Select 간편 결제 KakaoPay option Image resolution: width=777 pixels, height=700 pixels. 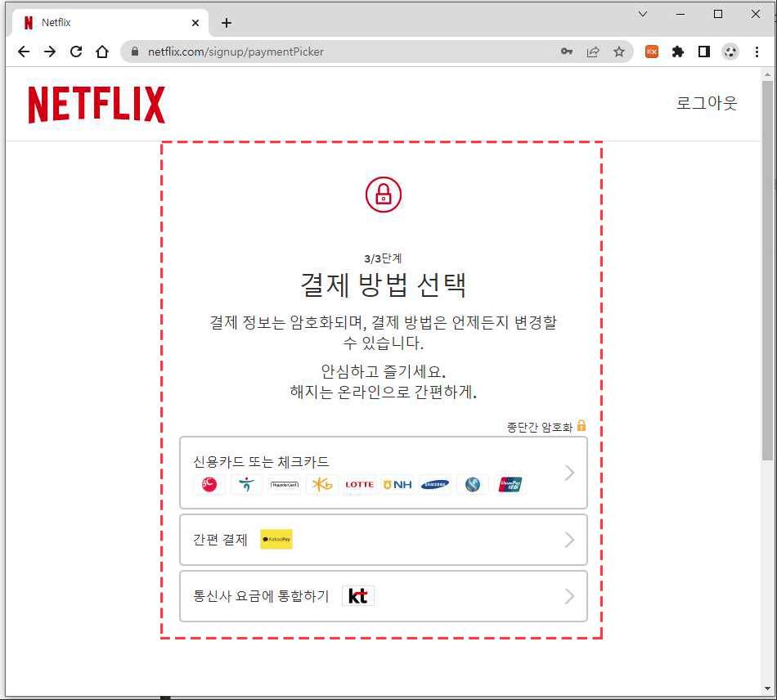pos(384,540)
